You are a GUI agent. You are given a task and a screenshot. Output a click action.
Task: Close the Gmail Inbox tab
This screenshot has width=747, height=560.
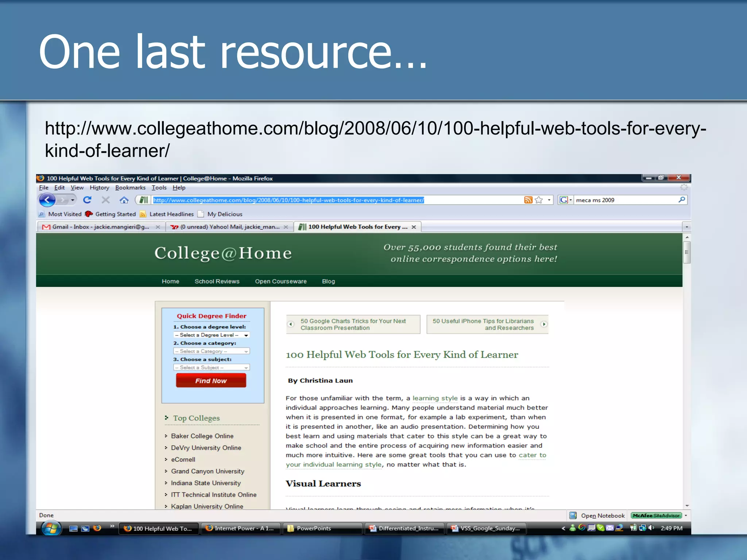pyautogui.click(x=158, y=227)
